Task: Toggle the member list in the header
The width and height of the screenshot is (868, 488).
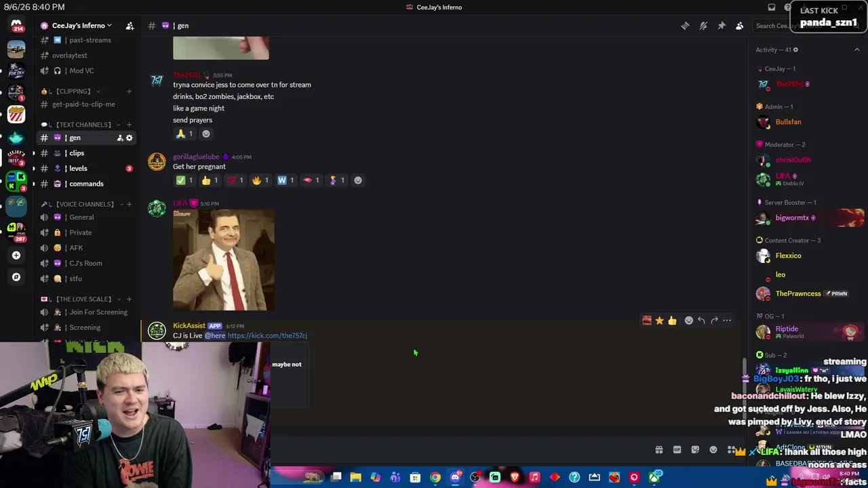Action: click(x=739, y=26)
